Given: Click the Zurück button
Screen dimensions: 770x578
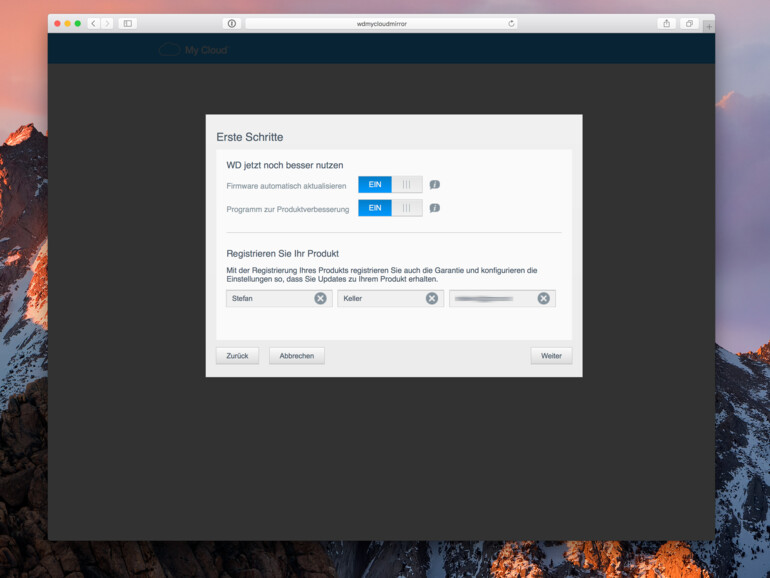Looking at the screenshot, I should (237, 356).
